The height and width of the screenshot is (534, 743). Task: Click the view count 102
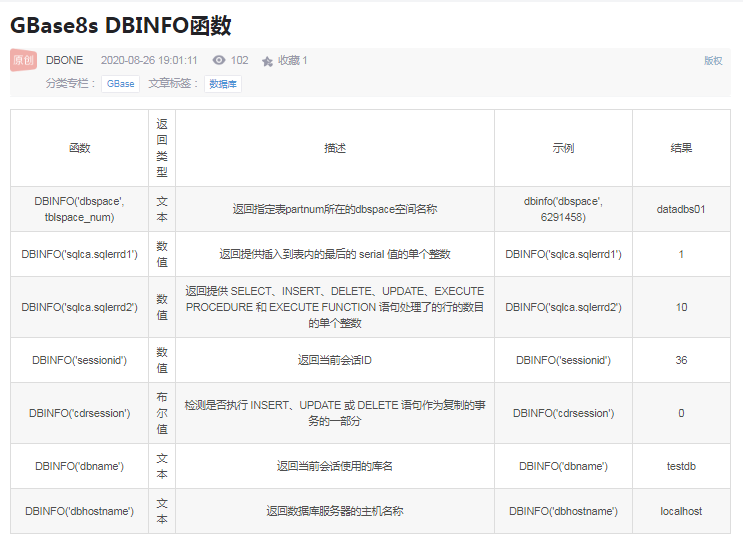239,60
